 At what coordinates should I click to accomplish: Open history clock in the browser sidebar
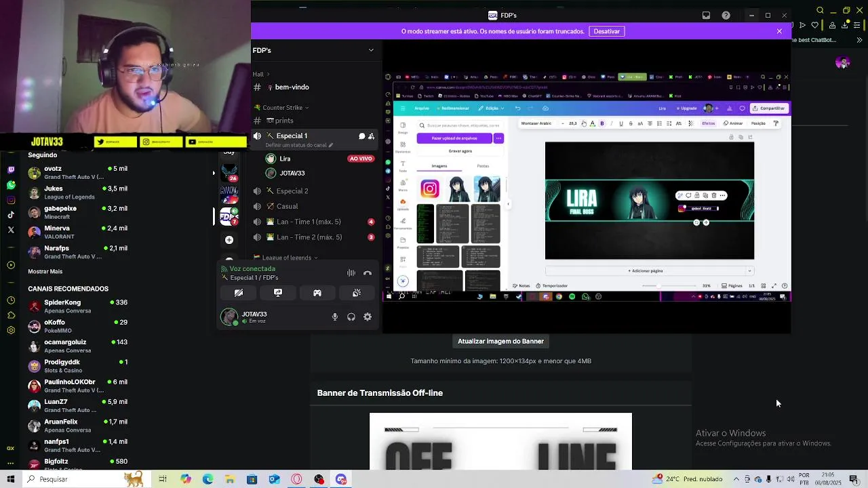pyautogui.click(x=11, y=300)
